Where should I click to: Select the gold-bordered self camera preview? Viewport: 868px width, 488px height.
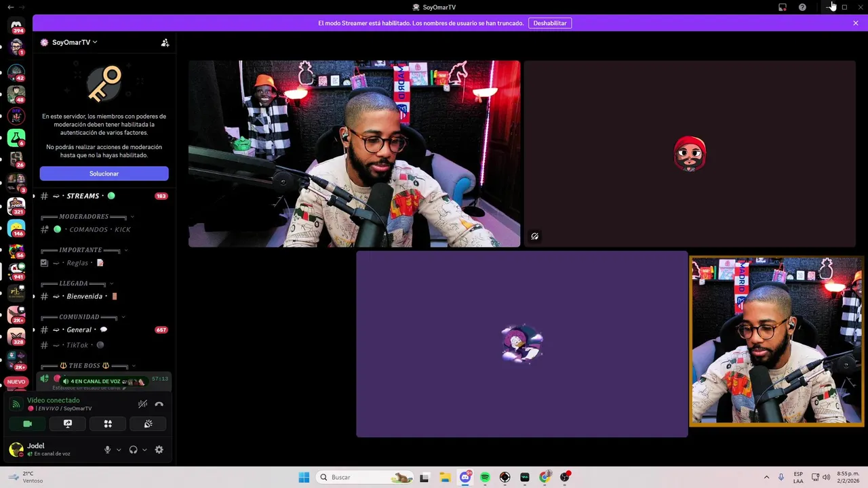coord(776,341)
